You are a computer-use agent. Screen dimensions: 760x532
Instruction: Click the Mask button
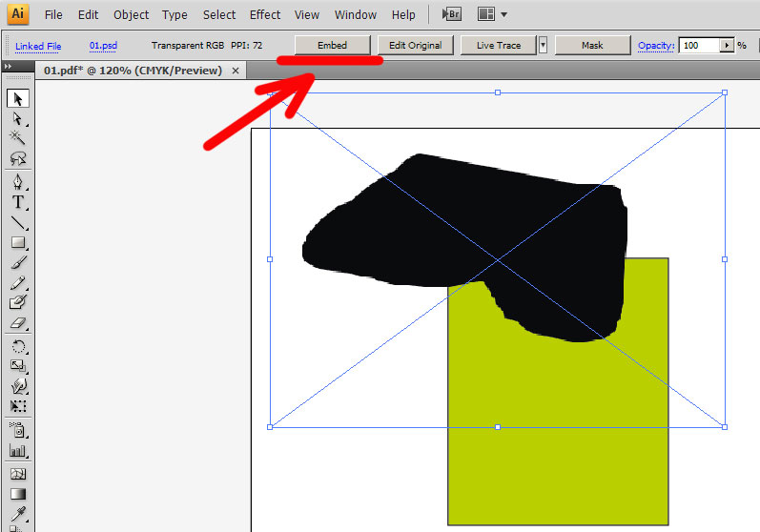coord(592,45)
